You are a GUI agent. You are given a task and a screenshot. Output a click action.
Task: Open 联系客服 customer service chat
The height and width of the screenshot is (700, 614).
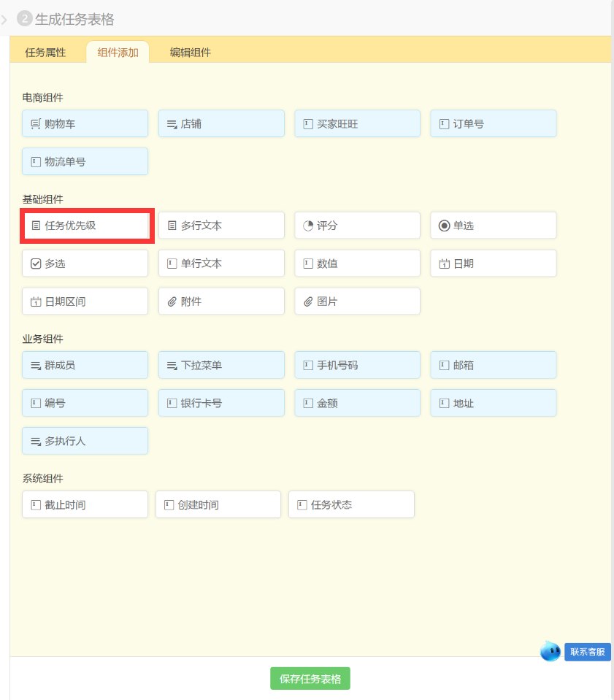pos(587,652)
